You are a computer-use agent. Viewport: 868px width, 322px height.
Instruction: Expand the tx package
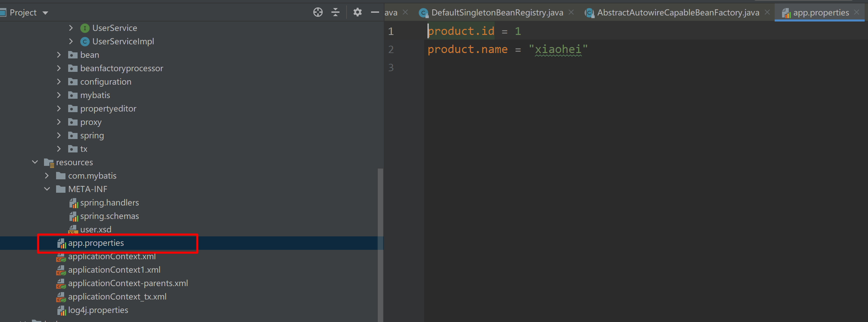(59, 149)
